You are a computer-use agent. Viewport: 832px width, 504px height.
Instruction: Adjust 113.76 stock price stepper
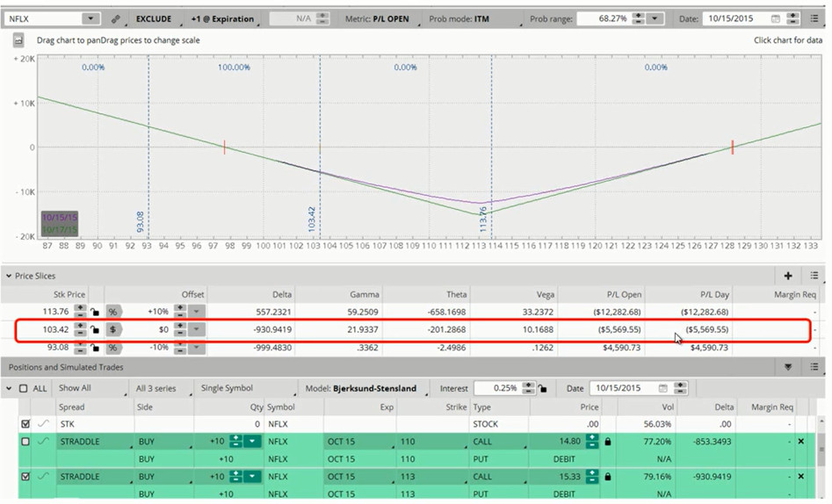click(x=80, y=312)
